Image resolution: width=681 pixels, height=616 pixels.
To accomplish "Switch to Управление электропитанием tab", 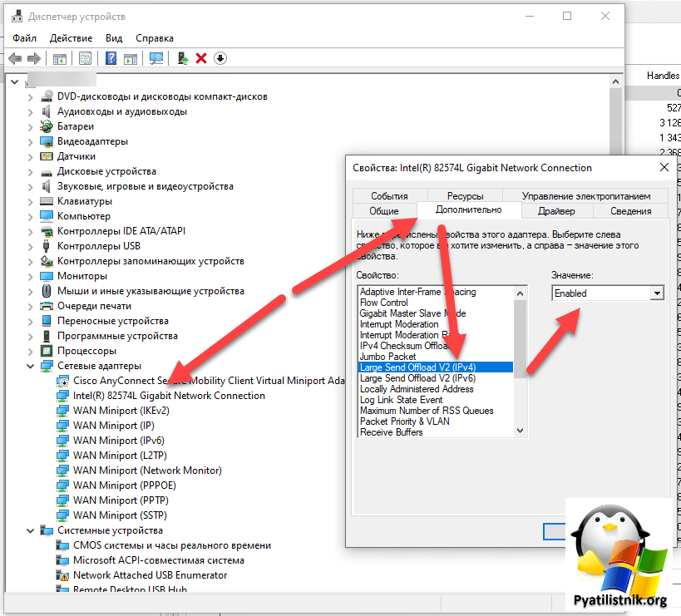I will coord(585,196).
